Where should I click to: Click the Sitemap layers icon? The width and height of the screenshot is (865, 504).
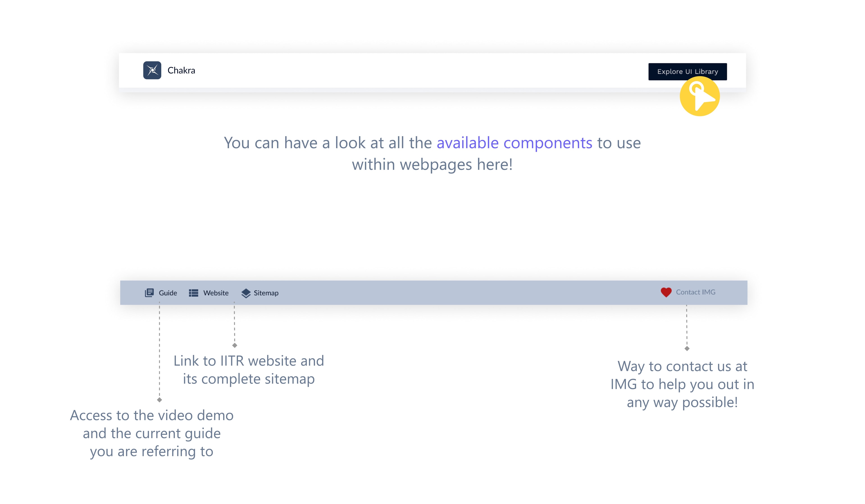[x=246, y=293]
